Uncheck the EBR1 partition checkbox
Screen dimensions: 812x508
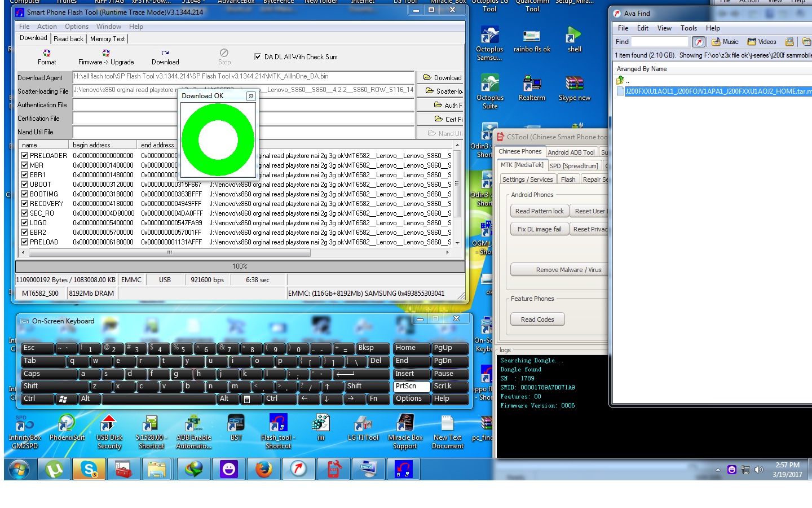click(x=25, y=174)
